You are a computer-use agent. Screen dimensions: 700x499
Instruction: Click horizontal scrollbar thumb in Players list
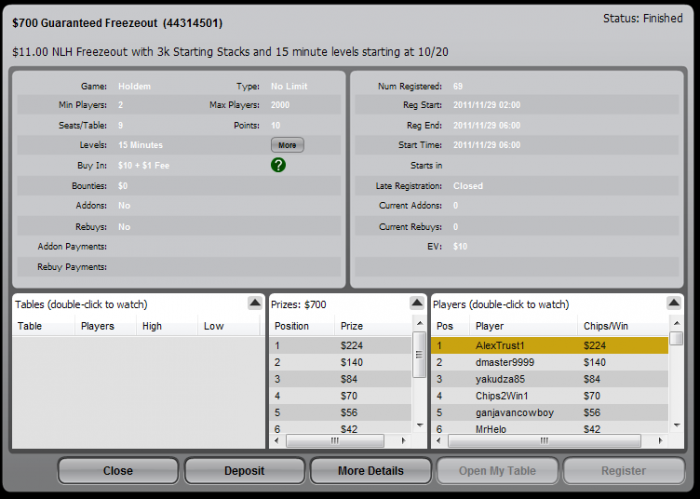544,441
